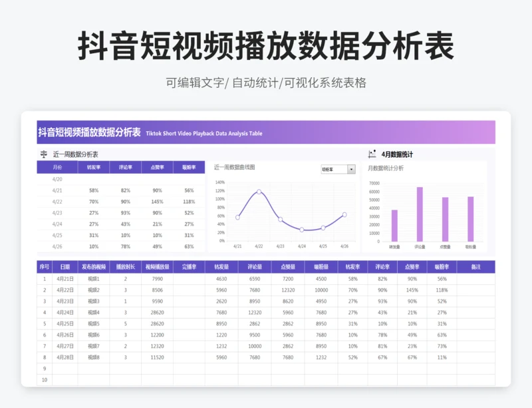The image size is (532, 408).
Task: Click the 点赞量 bar in the monthly chart
Action: pos(445,220)
